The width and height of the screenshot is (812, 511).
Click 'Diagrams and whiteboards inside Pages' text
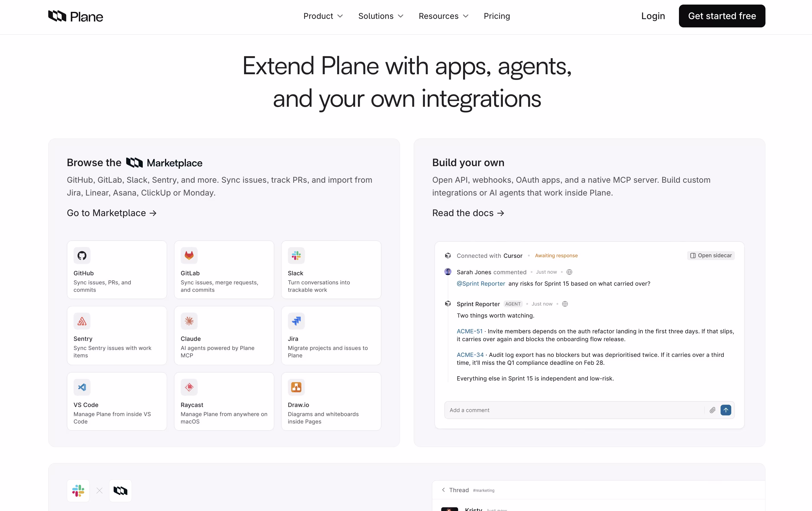click(x=323, y=418)
